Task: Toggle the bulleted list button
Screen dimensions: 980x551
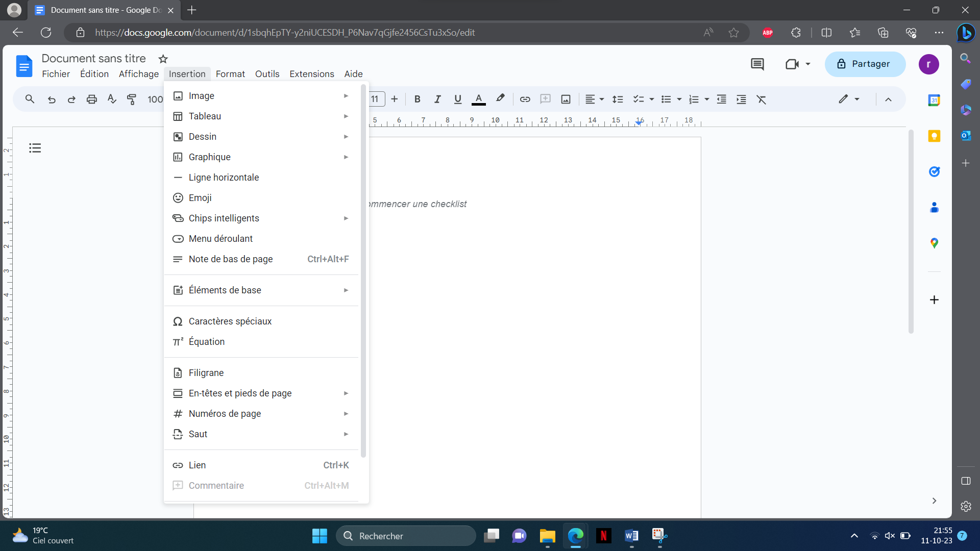Action: point(666,99)
